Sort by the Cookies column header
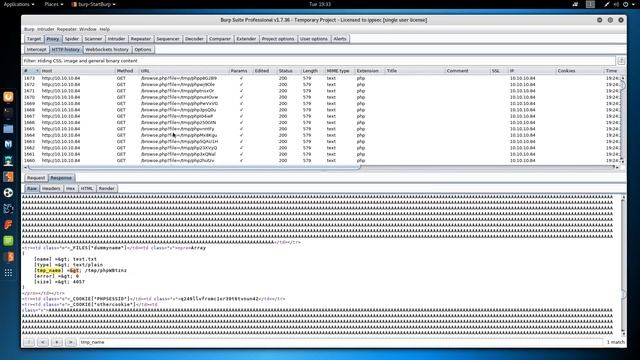This screenshot has width=640, height=360. (580, 71)
